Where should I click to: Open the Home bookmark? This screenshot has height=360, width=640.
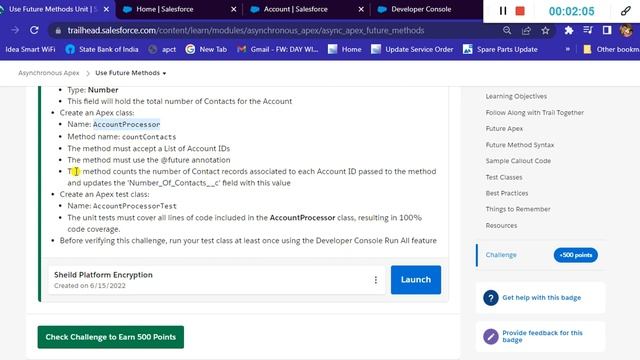(345, 49)
